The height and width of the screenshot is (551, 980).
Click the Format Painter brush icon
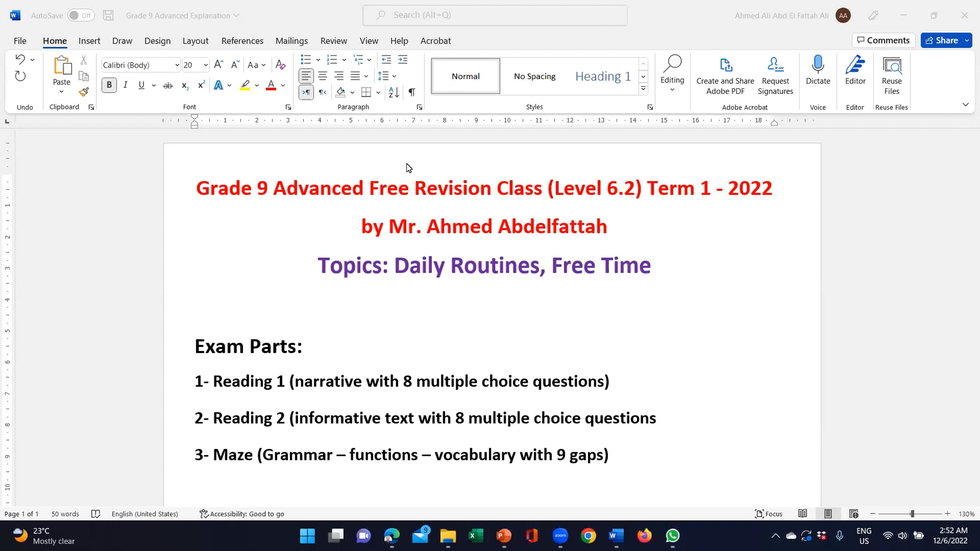[84, 92]
